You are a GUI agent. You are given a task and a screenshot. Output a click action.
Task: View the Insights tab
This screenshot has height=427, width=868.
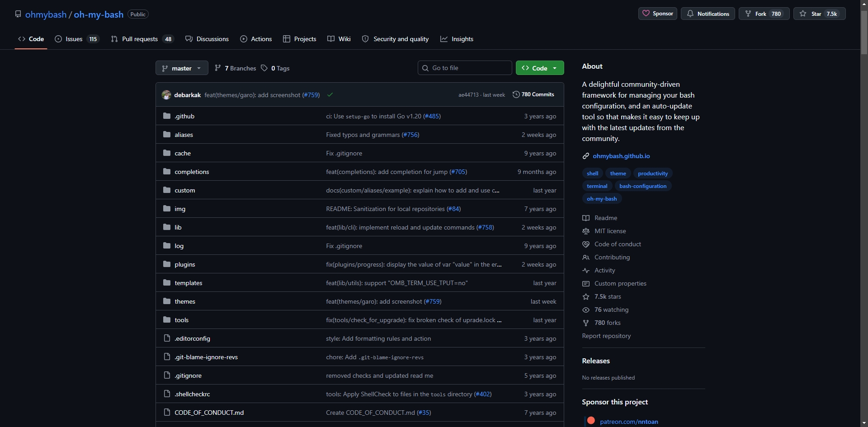point(457,39)
